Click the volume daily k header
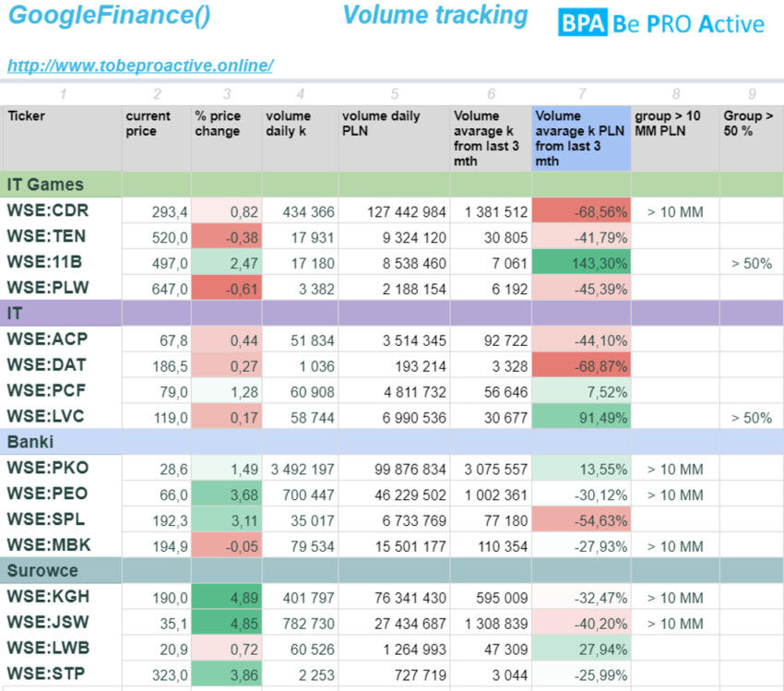 (300, 138)
